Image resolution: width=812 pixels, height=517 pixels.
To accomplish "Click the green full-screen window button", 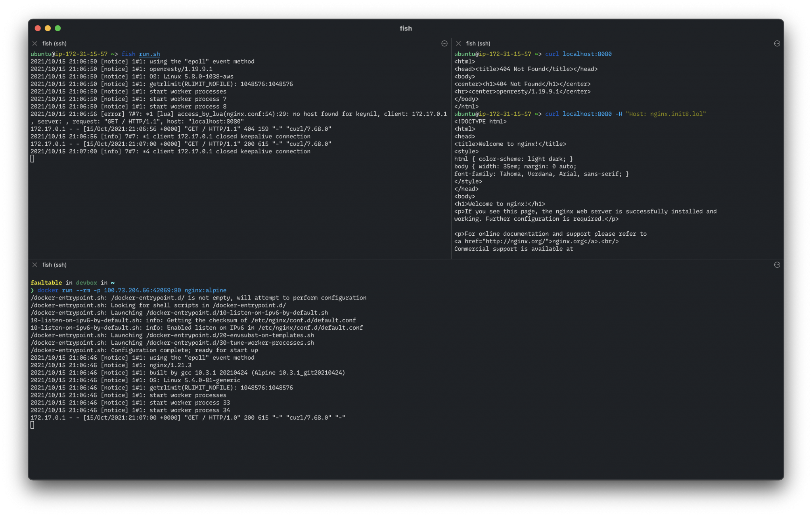I will coord(58,28).
